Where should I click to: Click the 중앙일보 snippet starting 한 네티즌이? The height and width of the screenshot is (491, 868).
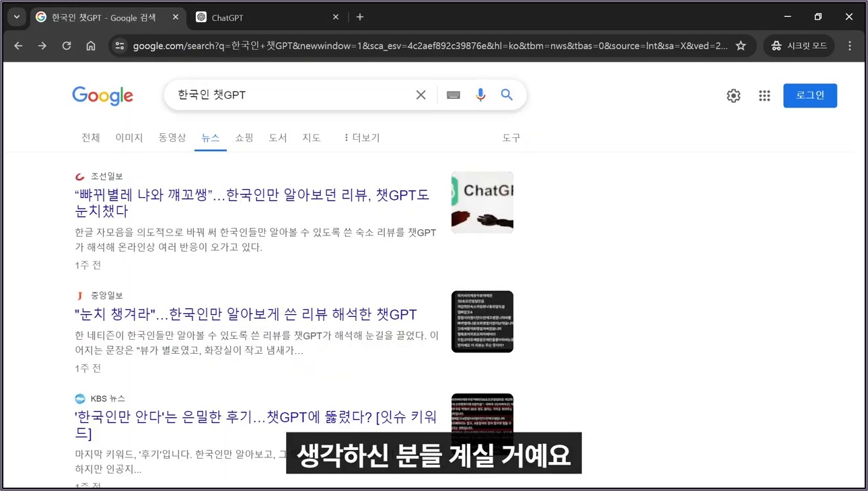[x=256, y=343]
